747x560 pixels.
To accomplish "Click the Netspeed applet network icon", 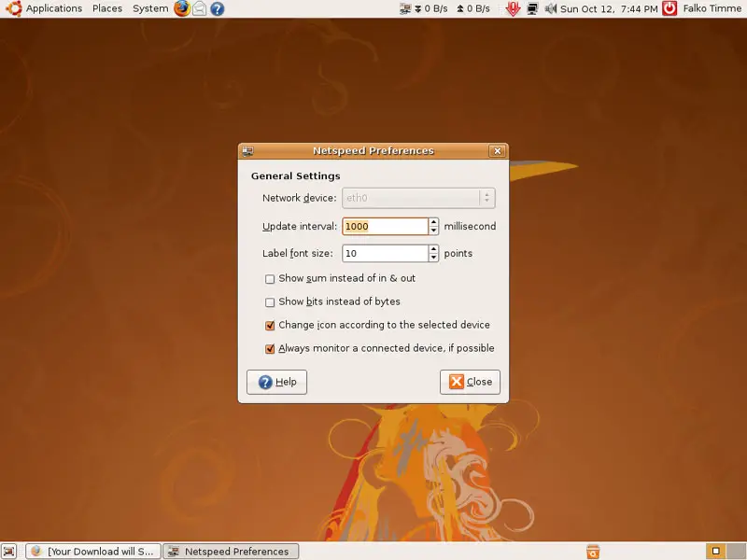I will (x=405, y=8).
